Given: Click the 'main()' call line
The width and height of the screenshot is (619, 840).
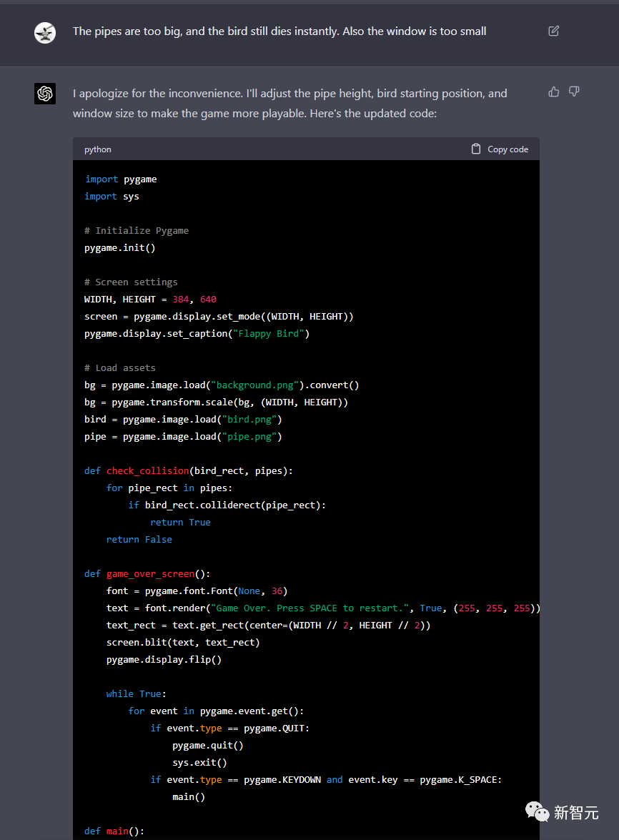Looking at the screenshot, I should pos(189,796).
